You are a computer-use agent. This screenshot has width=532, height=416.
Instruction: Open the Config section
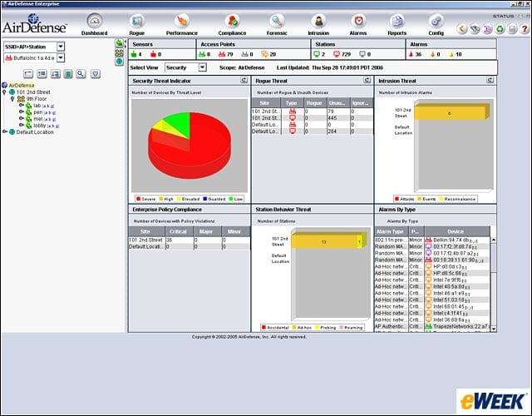click(x=436, y=24)
